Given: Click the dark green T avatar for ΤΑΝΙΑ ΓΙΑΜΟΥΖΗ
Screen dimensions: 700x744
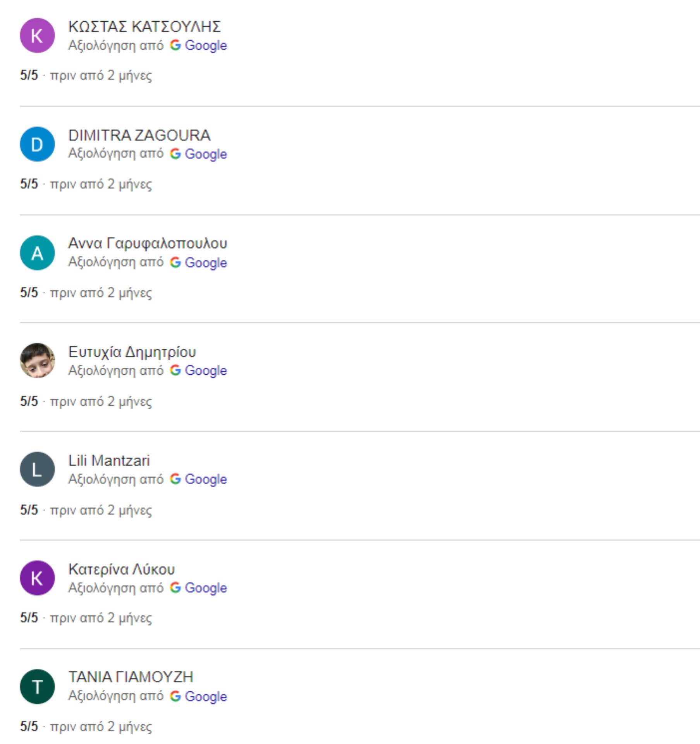Looking at the screenshot, I should tap(37, 686).
